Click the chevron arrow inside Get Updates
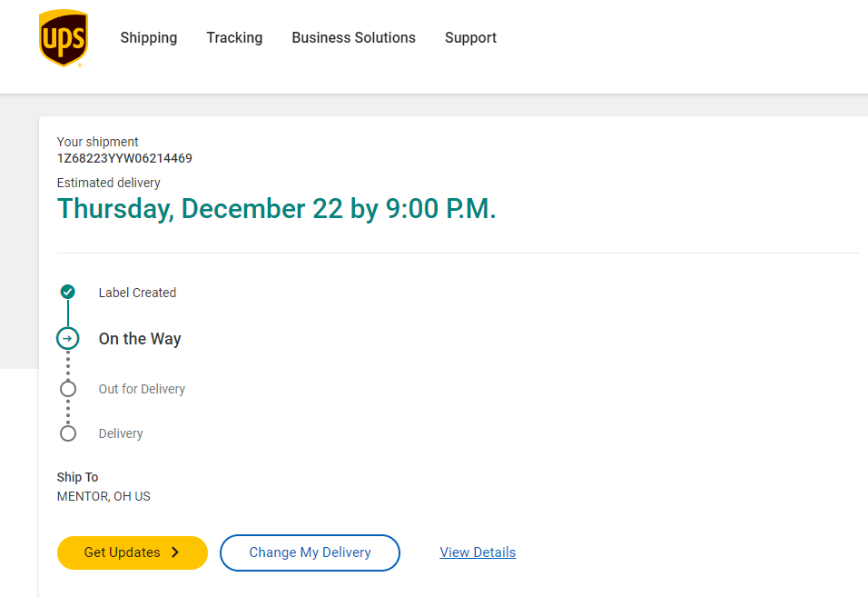868x597 pixels. pyautogui.click(x=175, y=552)
